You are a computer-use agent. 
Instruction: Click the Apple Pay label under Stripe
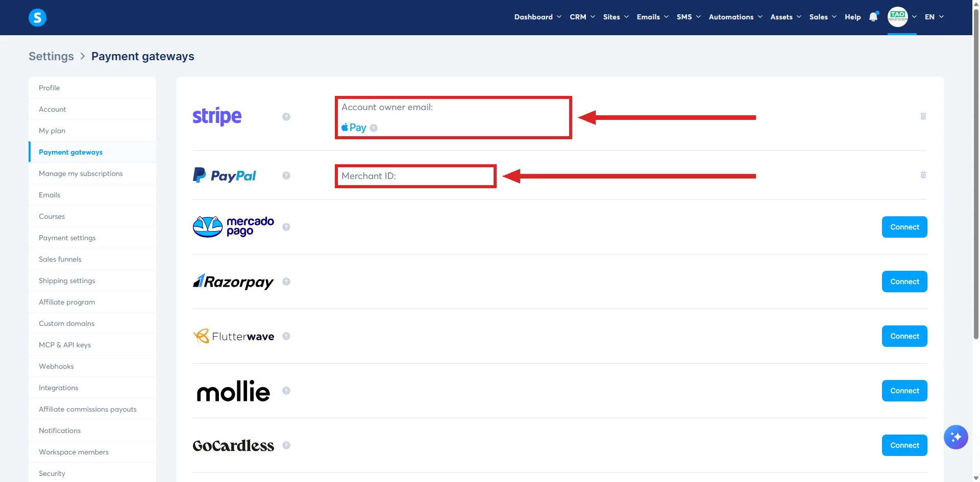[354, 128]
